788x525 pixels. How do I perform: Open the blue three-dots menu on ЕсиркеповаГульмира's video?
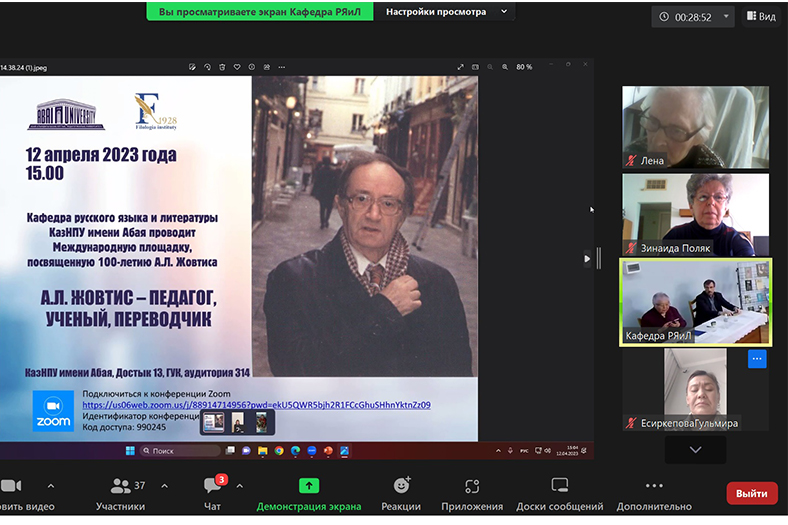point(757,359)
